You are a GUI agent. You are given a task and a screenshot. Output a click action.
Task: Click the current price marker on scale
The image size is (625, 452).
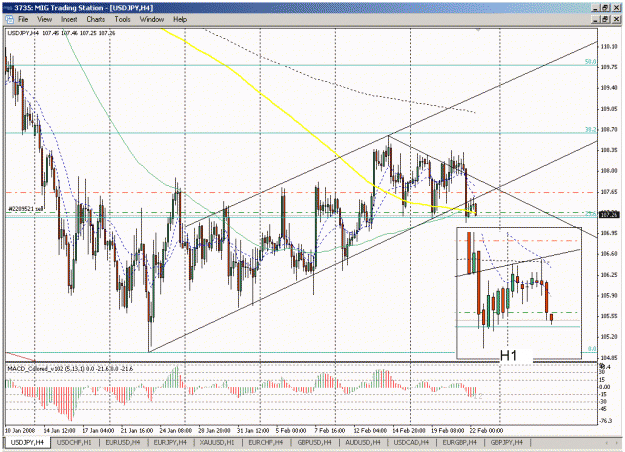(609, 214)
